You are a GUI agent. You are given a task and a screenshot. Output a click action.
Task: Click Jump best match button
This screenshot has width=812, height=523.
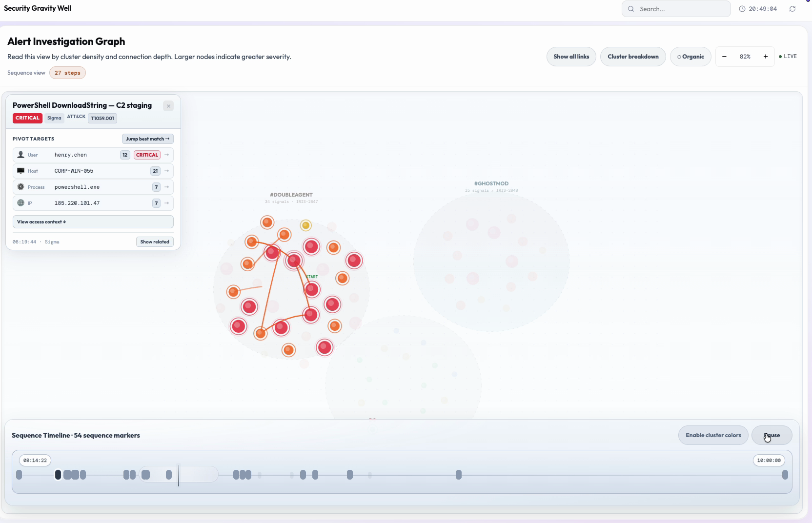[x=148, y=139]
